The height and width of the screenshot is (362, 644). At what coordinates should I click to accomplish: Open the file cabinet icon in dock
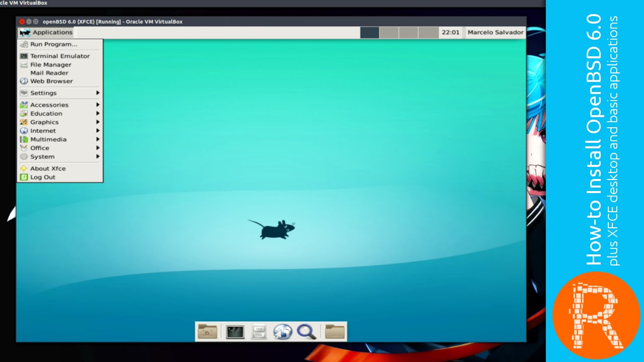click(x=259, y=332)
